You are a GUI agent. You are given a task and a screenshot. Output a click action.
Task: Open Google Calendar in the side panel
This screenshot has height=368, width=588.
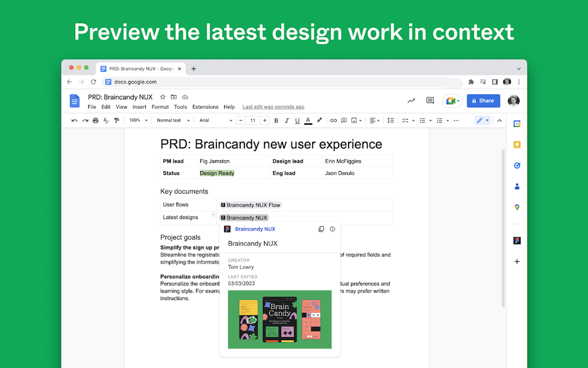click(517, 124)
